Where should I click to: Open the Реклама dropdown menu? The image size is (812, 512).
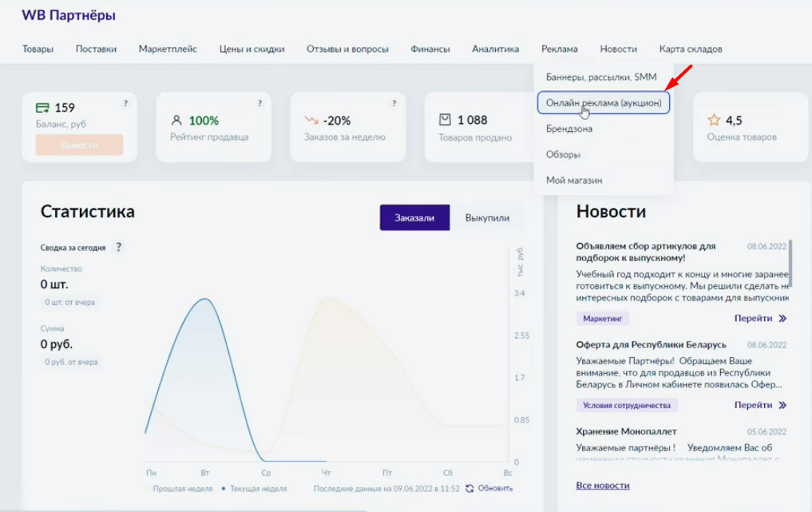(559, 49)
